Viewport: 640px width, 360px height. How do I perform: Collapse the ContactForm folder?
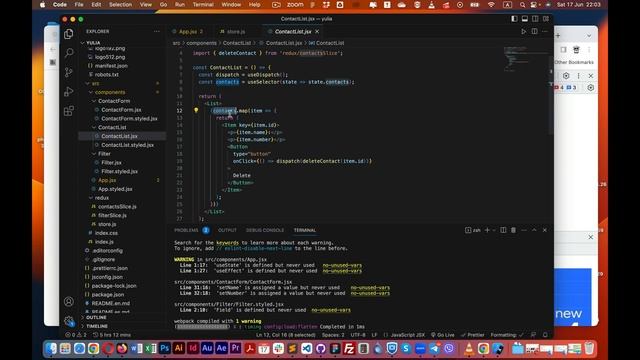[93, 101]
